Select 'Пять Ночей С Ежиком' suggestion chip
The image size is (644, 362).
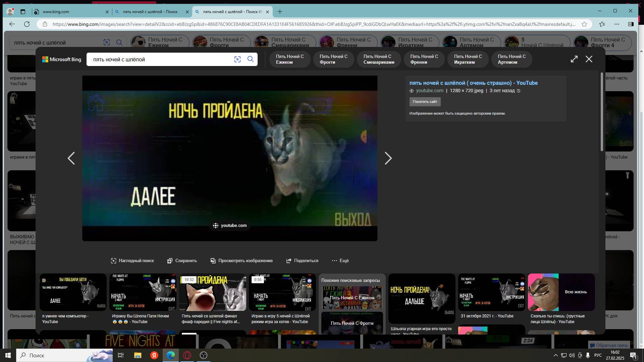pyautogui.click(x=289, y=59)
